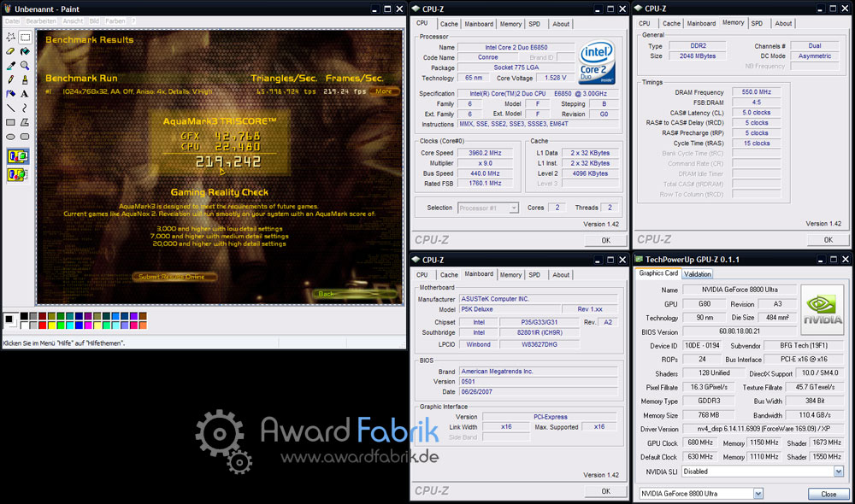Switch to Validation tab in GPU-Z

pos(698,274)
